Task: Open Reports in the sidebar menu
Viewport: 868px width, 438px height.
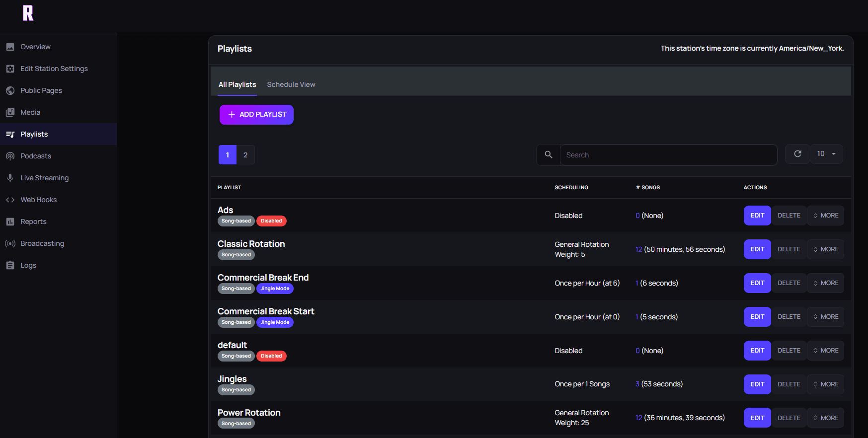Action: [x=58, y=221]
